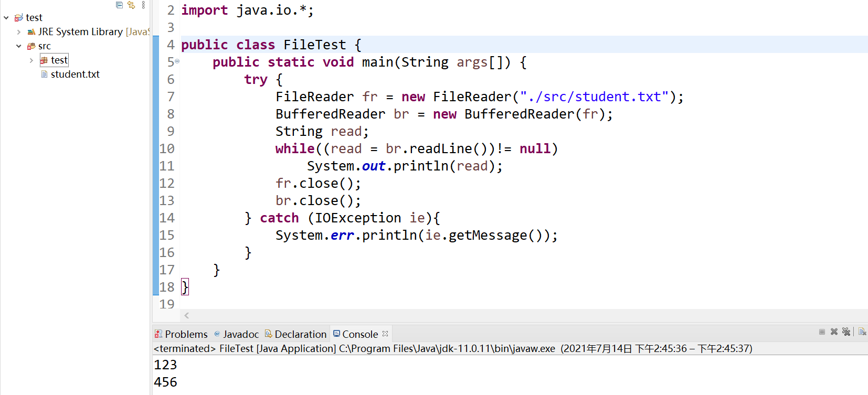
Task: Click 'ie.getMessage()' call on line 15
Action: pos(484,235)
